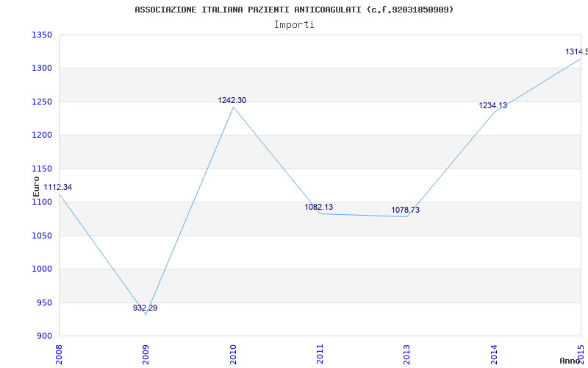Screen dimensions: 588x368
Task: Click the 932.29 data label
Action: coord(145,308)
